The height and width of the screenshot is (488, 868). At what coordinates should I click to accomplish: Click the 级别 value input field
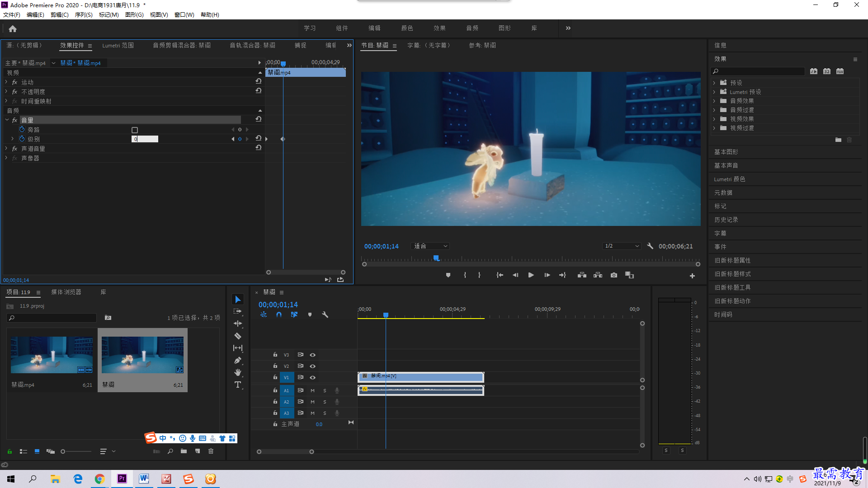pyautogui.click(x=145, y=139)
